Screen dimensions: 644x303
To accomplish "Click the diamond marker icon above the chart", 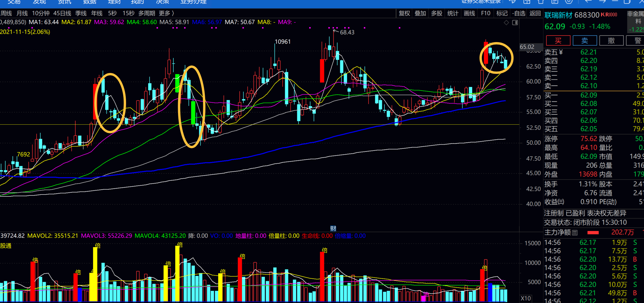I will 506,22.
